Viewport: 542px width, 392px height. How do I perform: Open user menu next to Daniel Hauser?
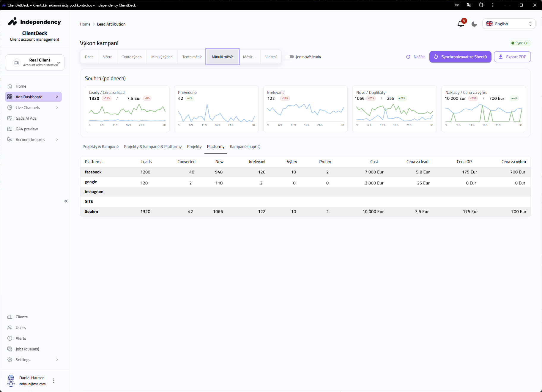tap(54, 381)
